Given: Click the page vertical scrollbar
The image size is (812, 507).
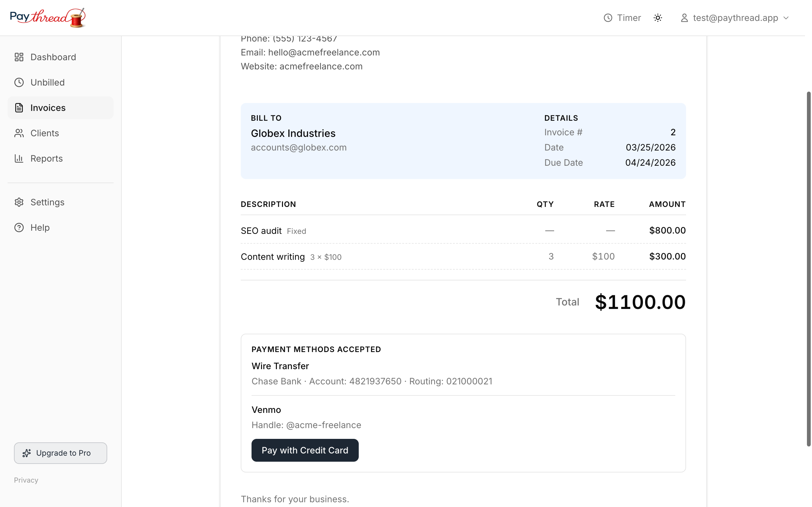Looking at the screenshot, I should coord(809,269).
